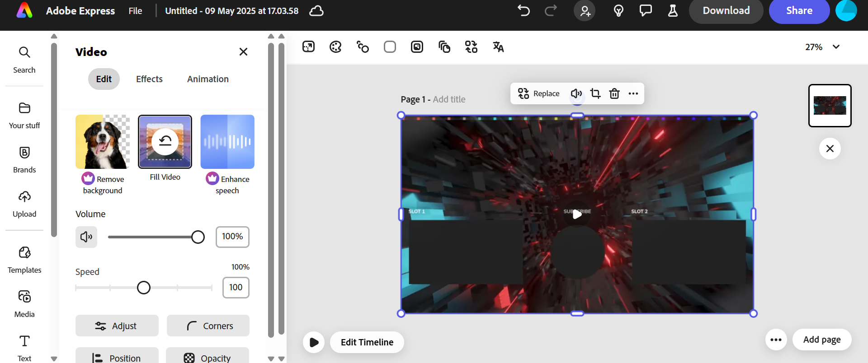Click the resize icon in top toolbar
868x363 pixels.
click(308, 47)
